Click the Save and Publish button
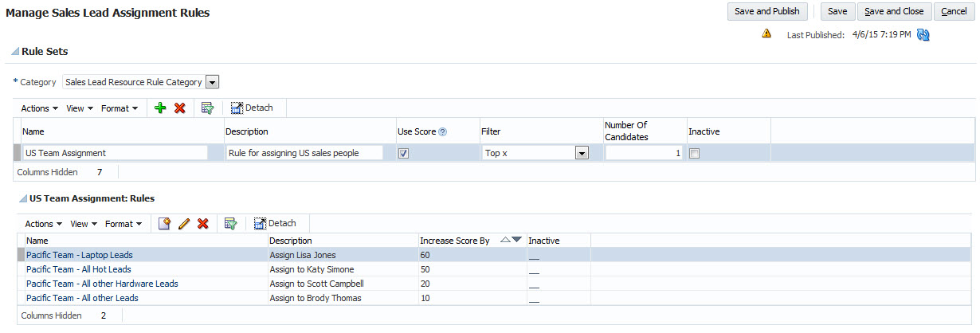Viewport: 980px width, 333px height. coord(767,11)
